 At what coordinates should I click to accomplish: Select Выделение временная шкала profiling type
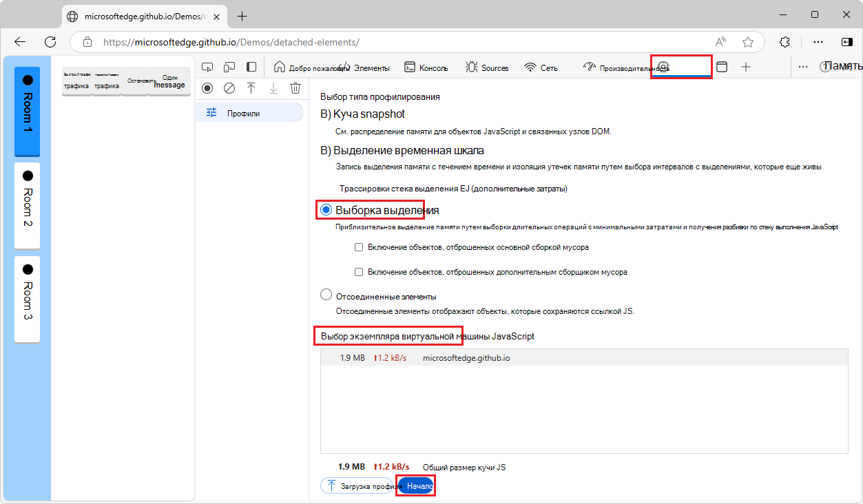[x=402, y=150]
